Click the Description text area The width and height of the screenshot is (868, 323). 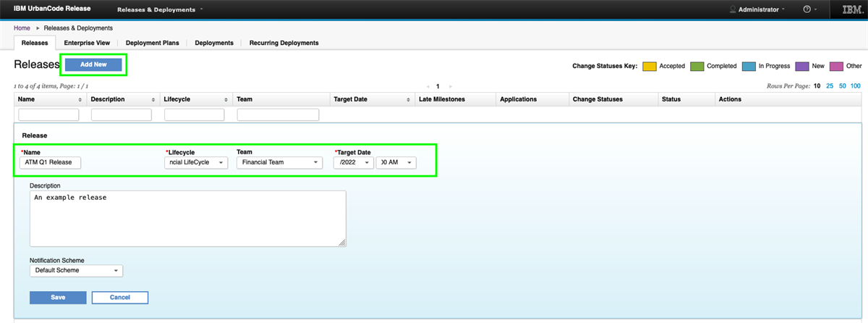tap(188, 219)
